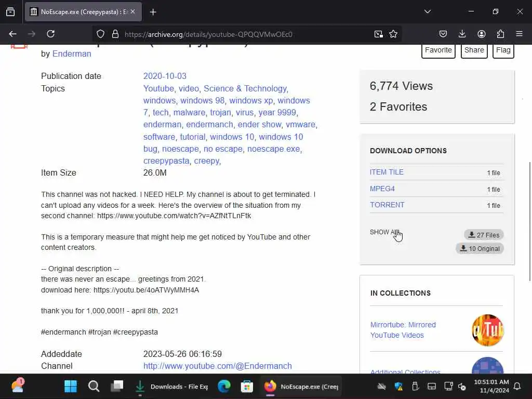Viewport: 532px width, 399px height.
Task: Click the Mirrortube collection thumbnail
Action: [487, 330]
